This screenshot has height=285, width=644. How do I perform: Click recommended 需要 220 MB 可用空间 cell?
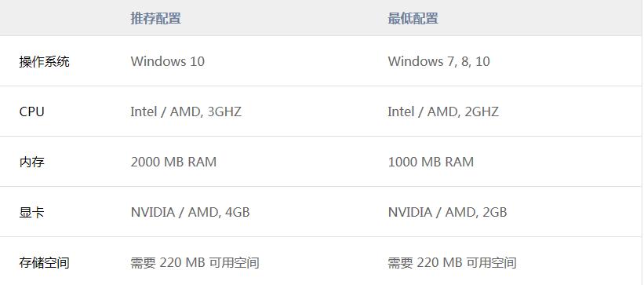(195, 263)
